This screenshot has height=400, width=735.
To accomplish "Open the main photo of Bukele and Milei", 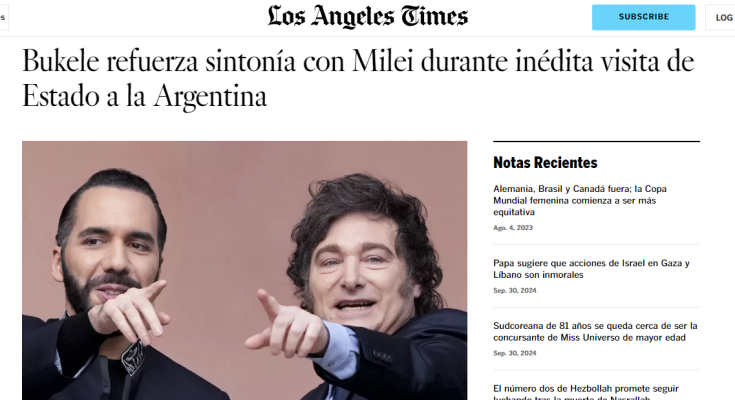I will tap(244, 271).
